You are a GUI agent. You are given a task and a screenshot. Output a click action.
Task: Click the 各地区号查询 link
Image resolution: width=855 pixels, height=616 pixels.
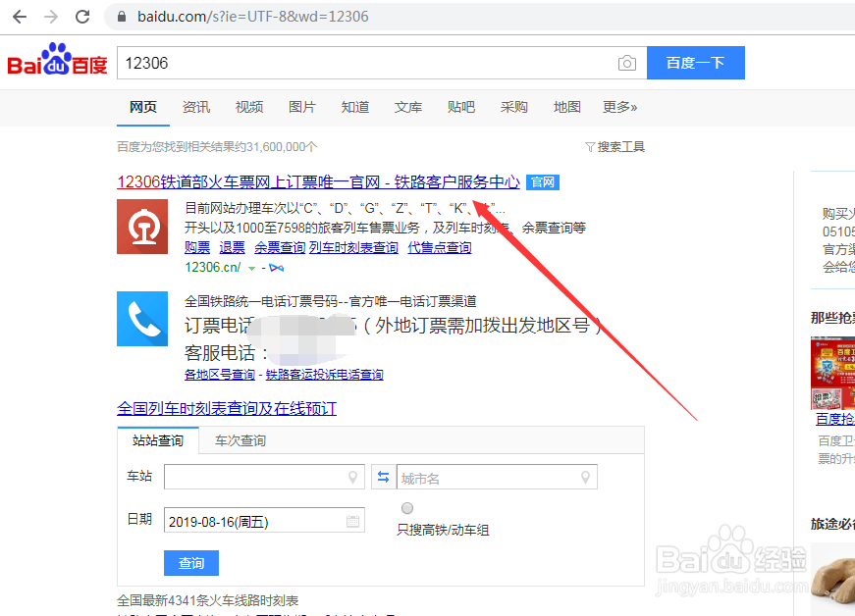pyautogui.click(x=220, y=375)
